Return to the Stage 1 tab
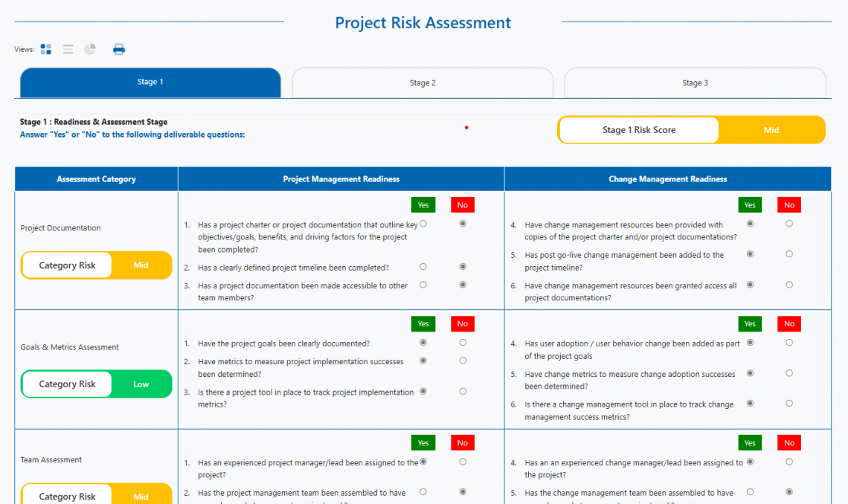Image resolution: width=848 pixels, height=504 pixels. click(150, 83)
